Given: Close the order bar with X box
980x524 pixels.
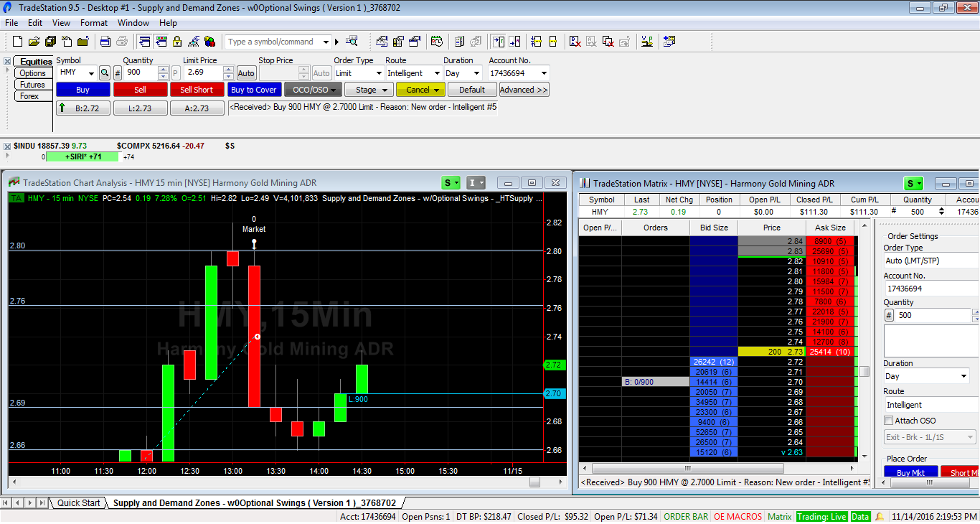Looking at the screenshot, I should tap(7, 61).
